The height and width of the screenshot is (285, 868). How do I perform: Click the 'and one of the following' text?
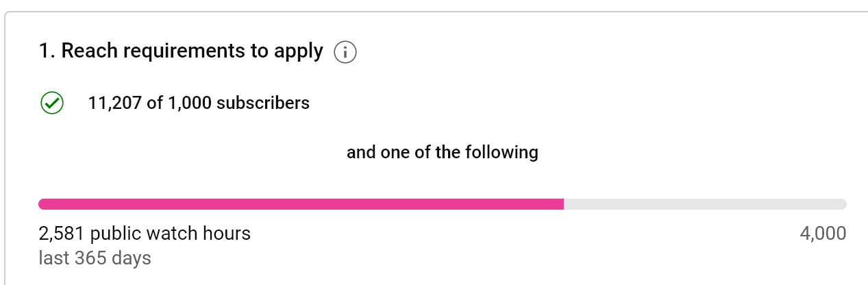click(443, 152)
